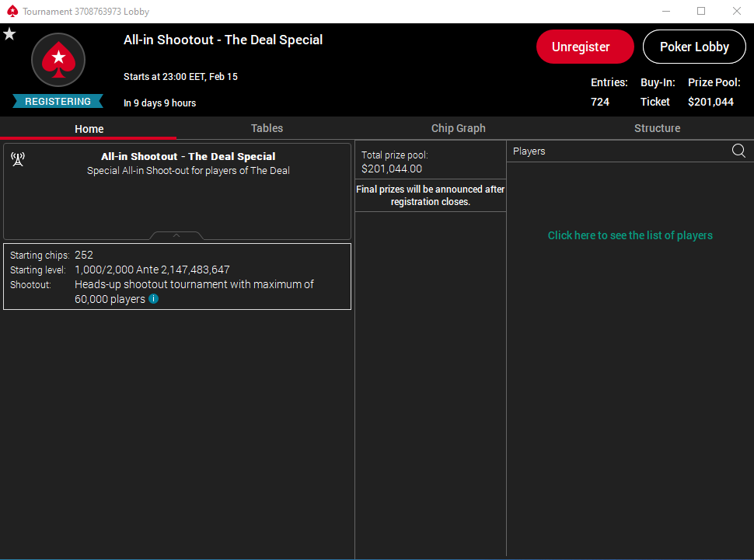
Task: Maximize the tournament lobby window
Action: click(x=701, y=11)
